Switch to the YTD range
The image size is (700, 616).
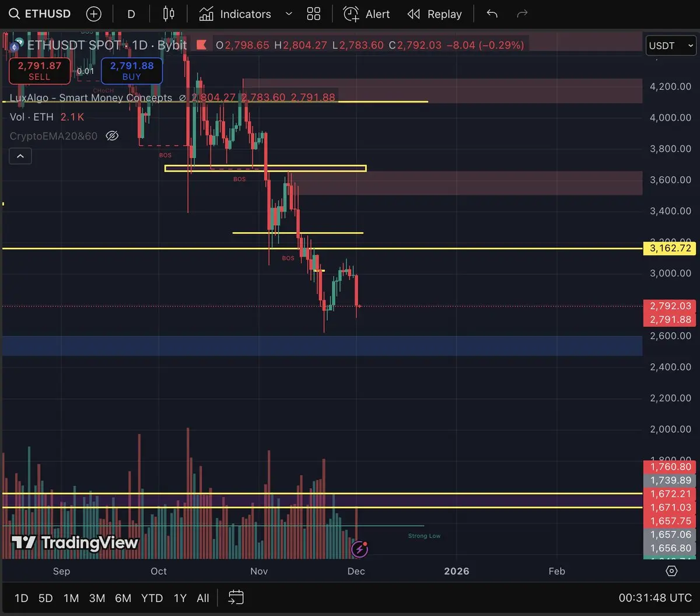(152, 598)
